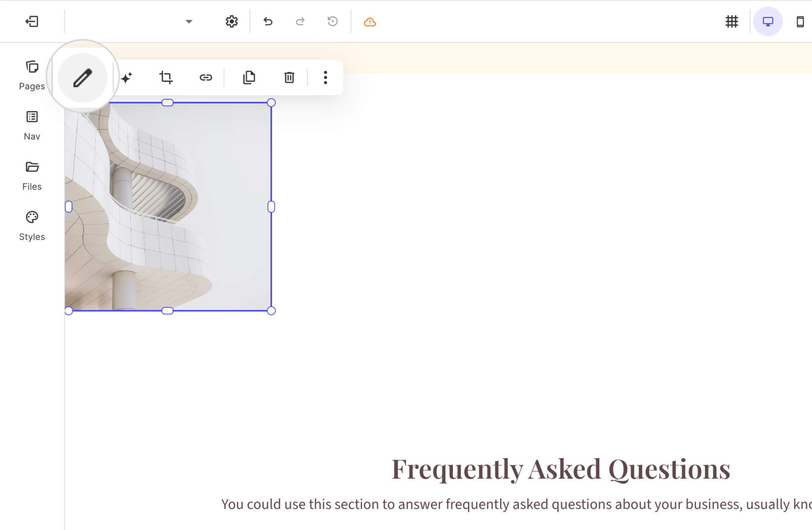The image size is (812, 530).
Task: Open the Nav panel
Action: [x=32, y=126]
